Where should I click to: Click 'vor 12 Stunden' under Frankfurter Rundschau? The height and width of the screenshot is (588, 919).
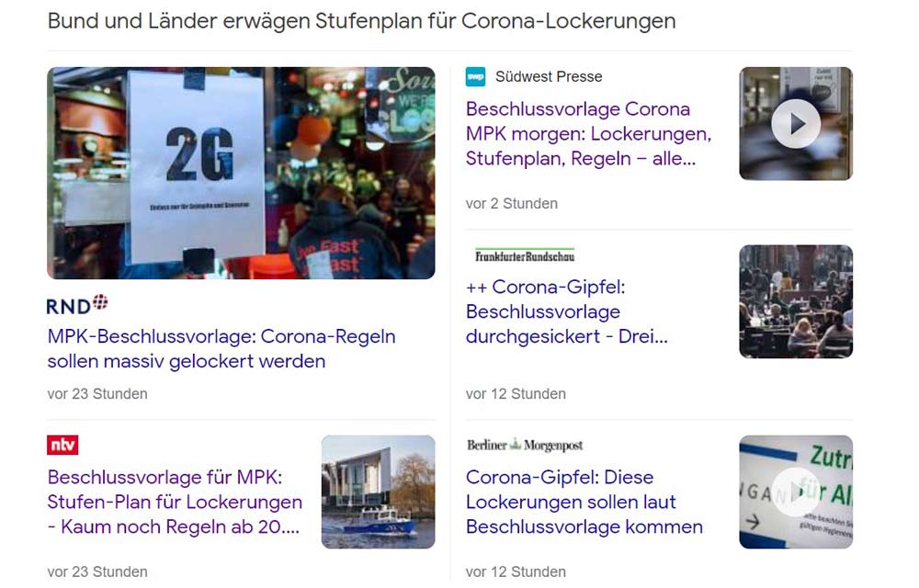(x=516, y=394)
